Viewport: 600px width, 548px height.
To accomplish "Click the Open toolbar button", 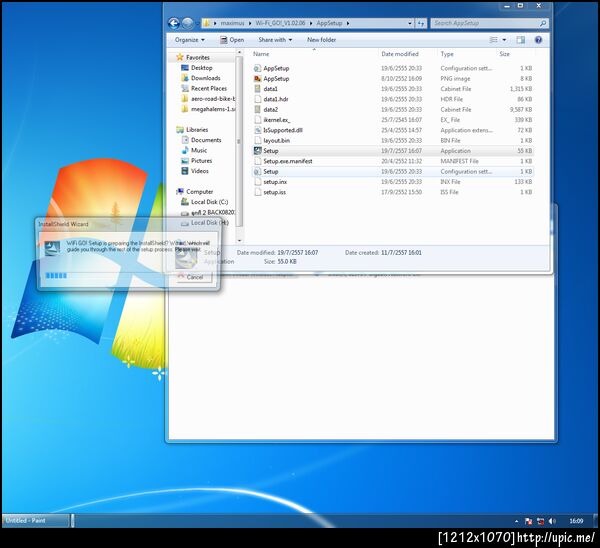I will [232, 40].
